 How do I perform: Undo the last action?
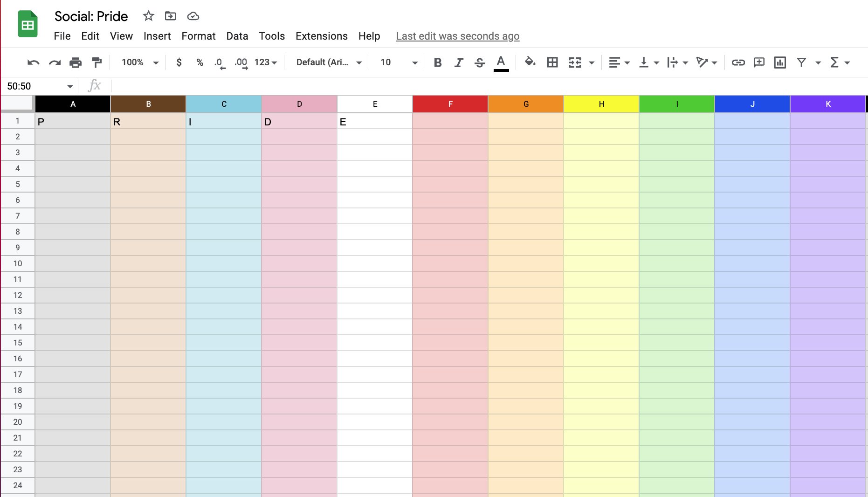32,62
